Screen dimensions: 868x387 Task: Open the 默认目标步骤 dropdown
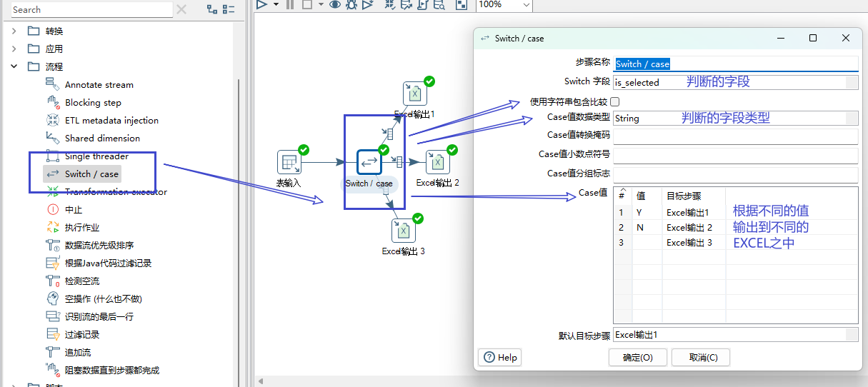tap(851, 335)
